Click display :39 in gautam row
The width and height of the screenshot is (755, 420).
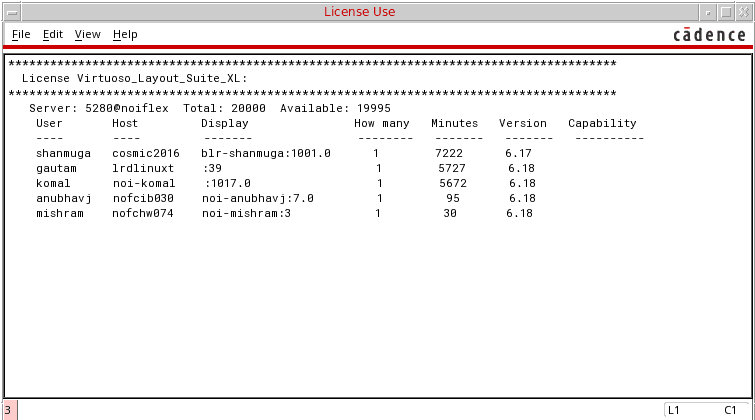[x=212, y=169]
